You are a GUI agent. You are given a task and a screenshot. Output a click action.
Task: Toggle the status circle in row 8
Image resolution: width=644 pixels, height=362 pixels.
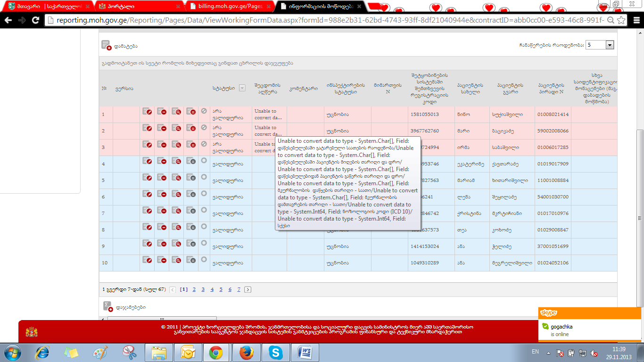click(204, 226)
